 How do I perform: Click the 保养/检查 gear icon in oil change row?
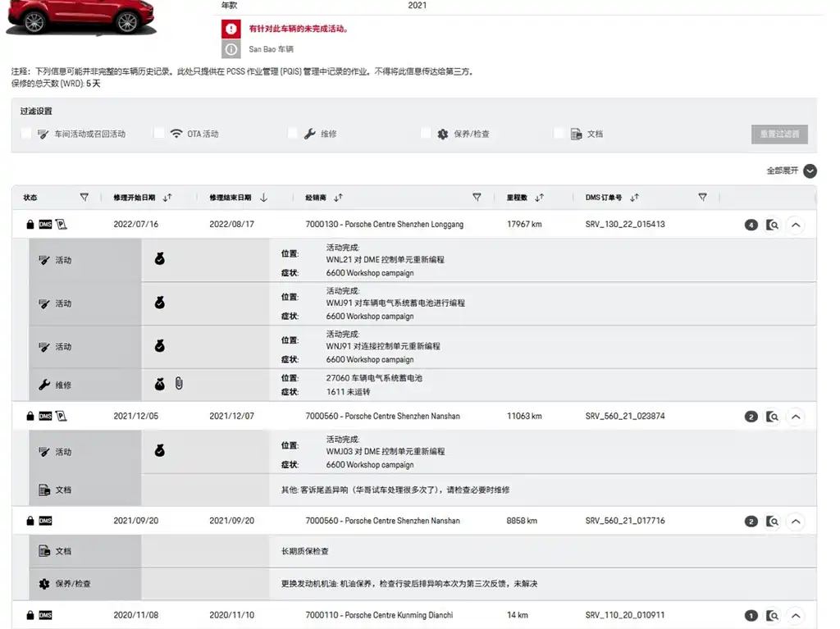pos(44,583)
